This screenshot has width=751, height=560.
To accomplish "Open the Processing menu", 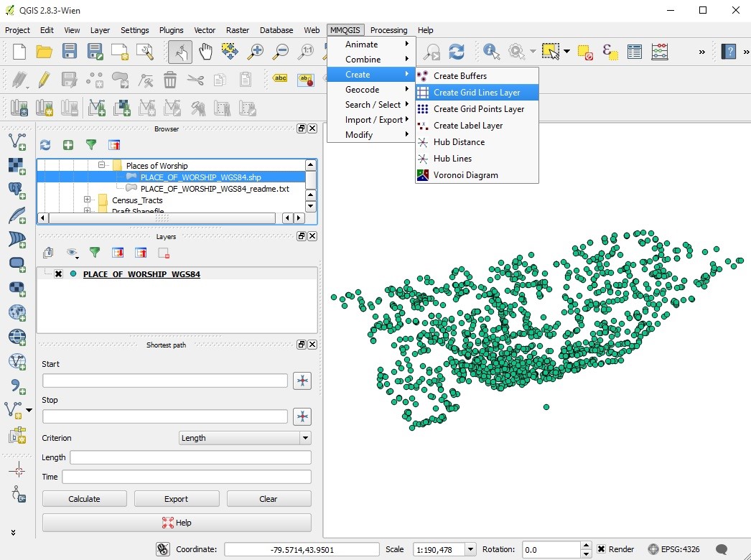I will pyautogui.click(x=389, y=30).
